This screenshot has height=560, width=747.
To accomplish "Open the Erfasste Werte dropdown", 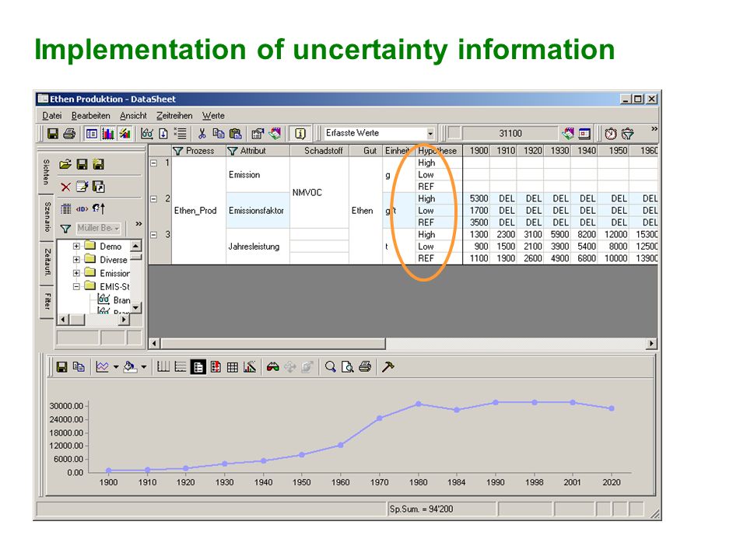I will click(430, 134).
